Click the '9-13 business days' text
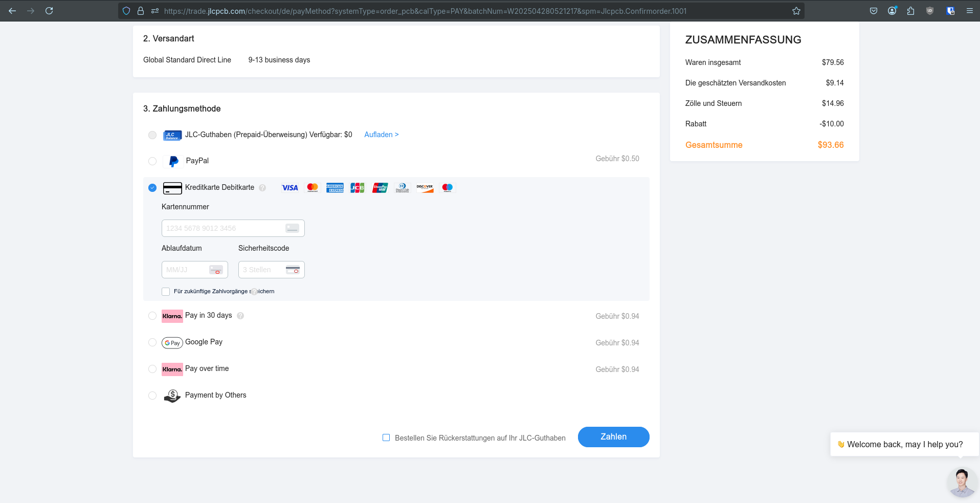Image resolution: width=980 pixels, height=503 pixels. [x=279, y=60]
